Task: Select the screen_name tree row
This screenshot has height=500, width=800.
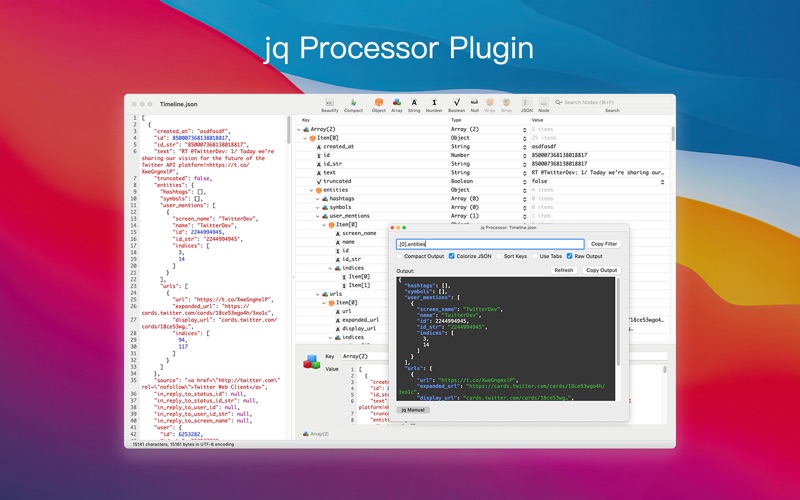Action: tap(359, 233)
